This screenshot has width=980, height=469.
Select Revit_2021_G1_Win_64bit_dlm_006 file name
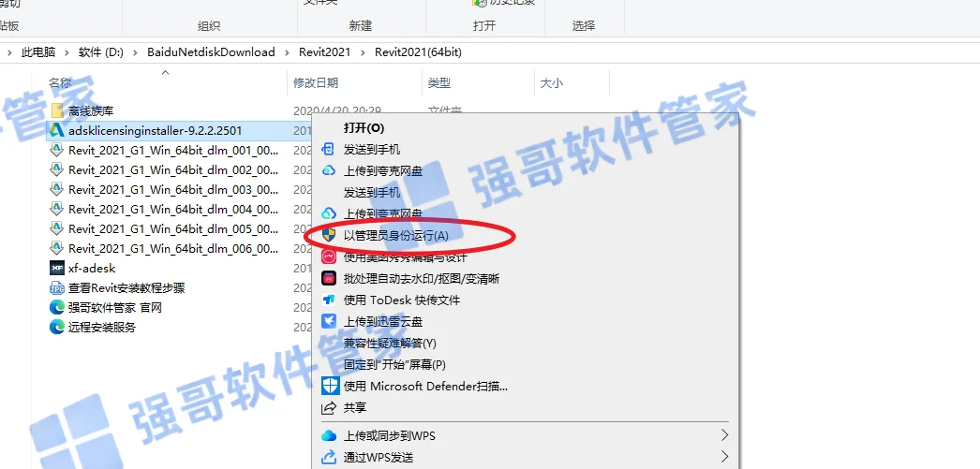tap(173, 249)
